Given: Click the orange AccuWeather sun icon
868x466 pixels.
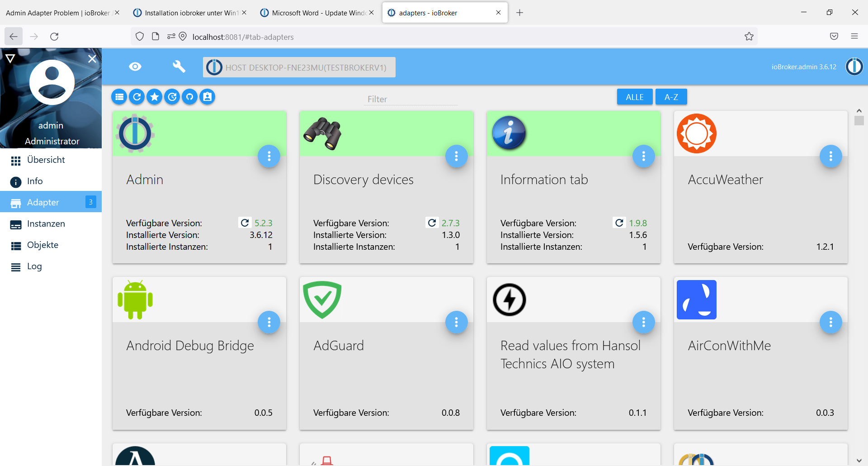Looking at the screenshot, I should (x=697, y=133).
